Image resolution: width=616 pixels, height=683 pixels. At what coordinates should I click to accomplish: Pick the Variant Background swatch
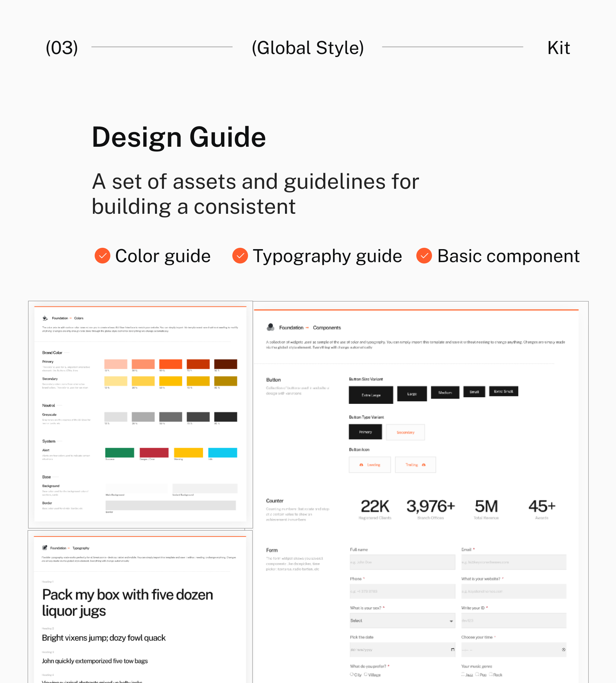tap(205, 488)
